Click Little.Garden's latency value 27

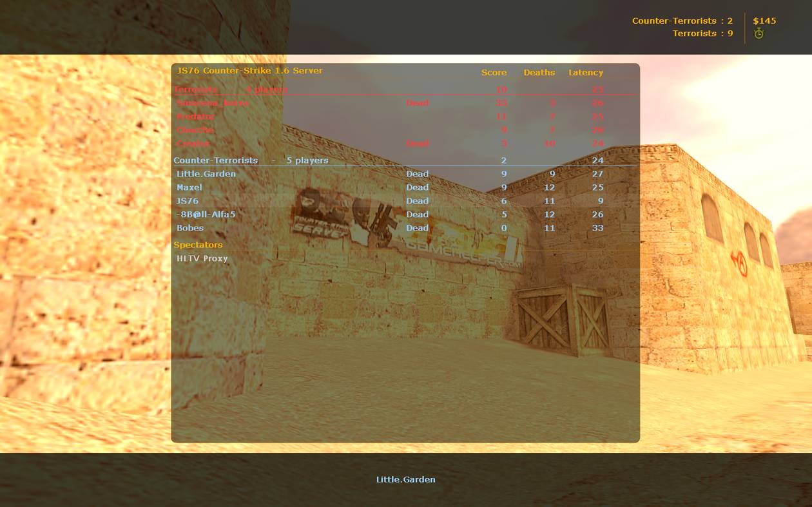(597, 174)
